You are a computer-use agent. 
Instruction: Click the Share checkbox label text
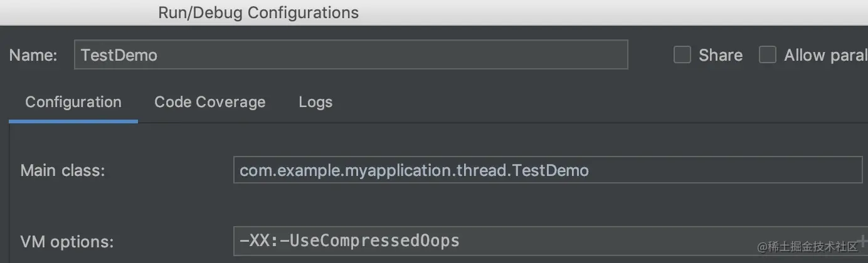tap(721, 55)
